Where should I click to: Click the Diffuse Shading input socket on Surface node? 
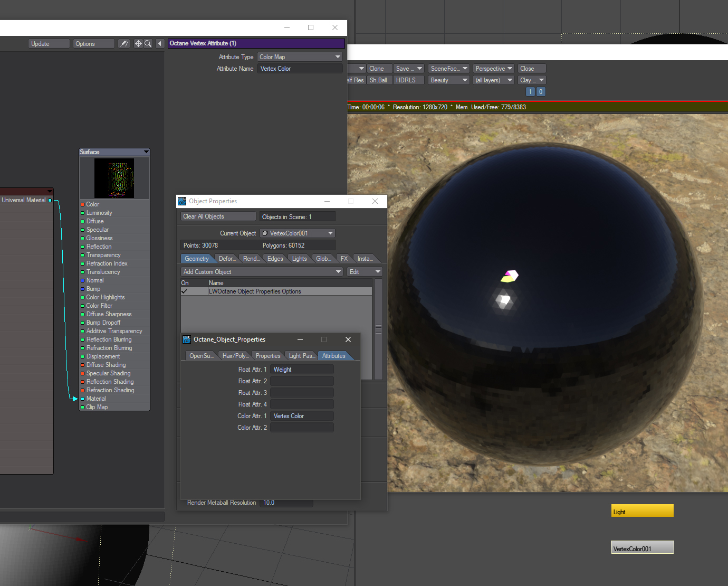point(83,365)
